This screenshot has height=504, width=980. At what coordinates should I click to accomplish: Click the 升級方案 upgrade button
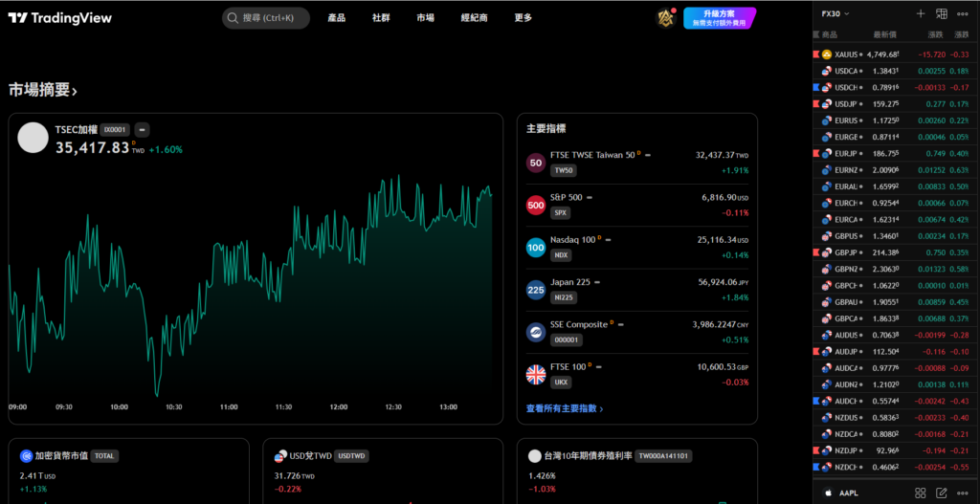[x=720, y=18]
